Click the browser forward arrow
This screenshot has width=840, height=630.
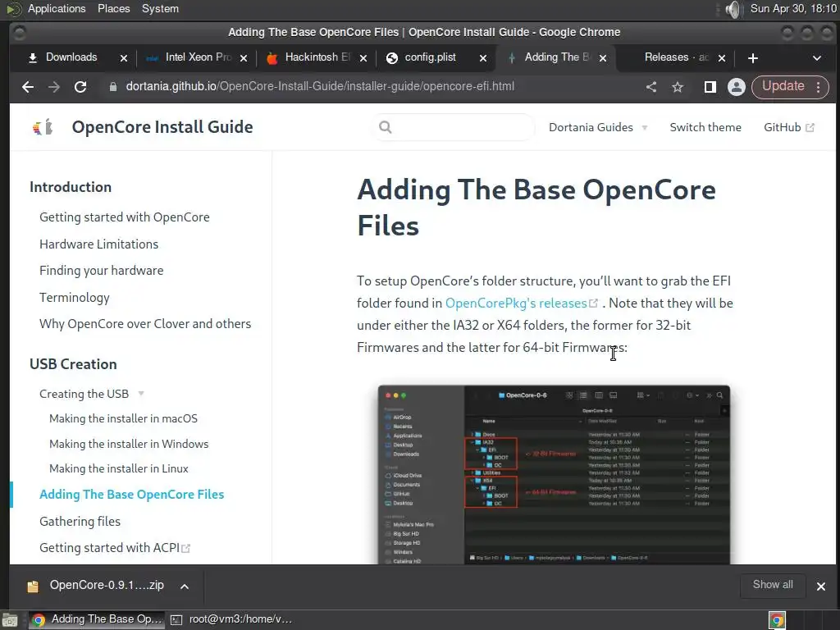53,87
